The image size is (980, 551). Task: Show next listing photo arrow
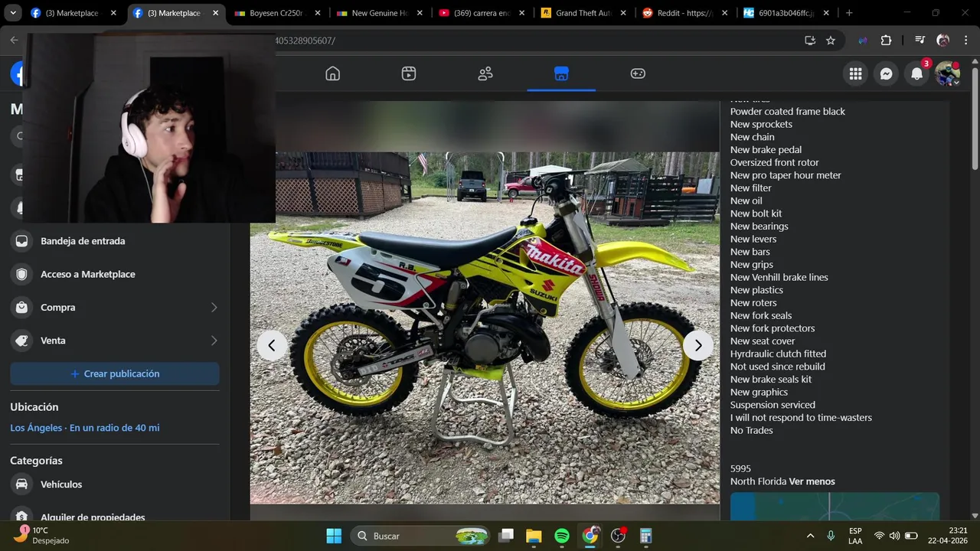(x=697, y=345)
